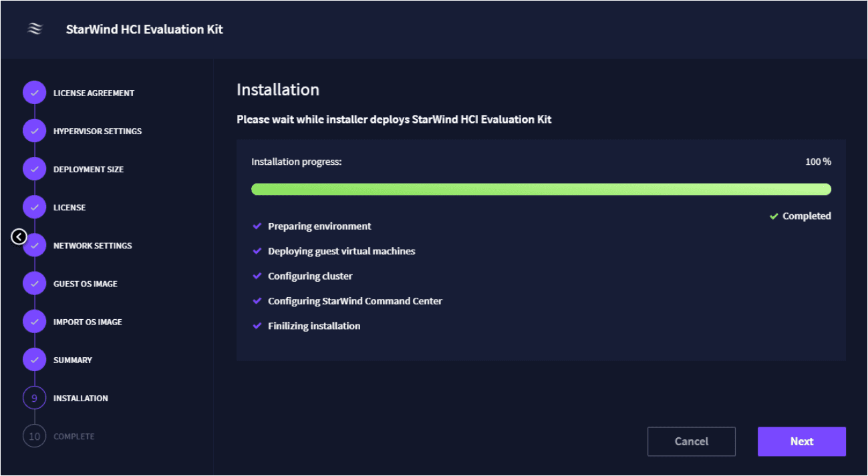Click the License step checkmark circle

tap(34, 207)
